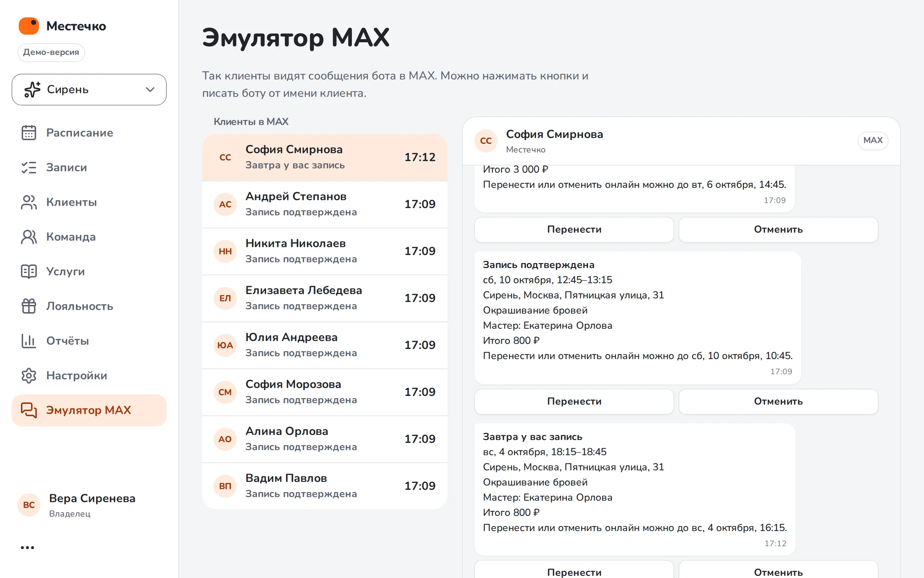Click the sparkle icon beside Сирень
Screen dimensions: 924x578
[x=32, y=90]
